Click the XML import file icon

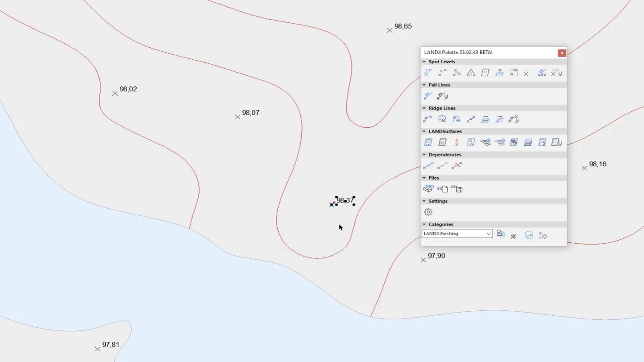428,189
